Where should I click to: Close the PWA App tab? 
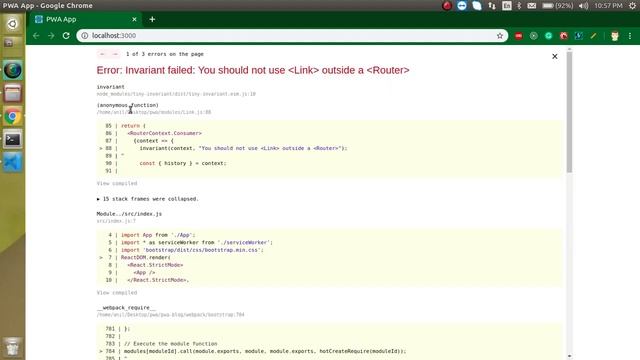click(x=134, y=19)
